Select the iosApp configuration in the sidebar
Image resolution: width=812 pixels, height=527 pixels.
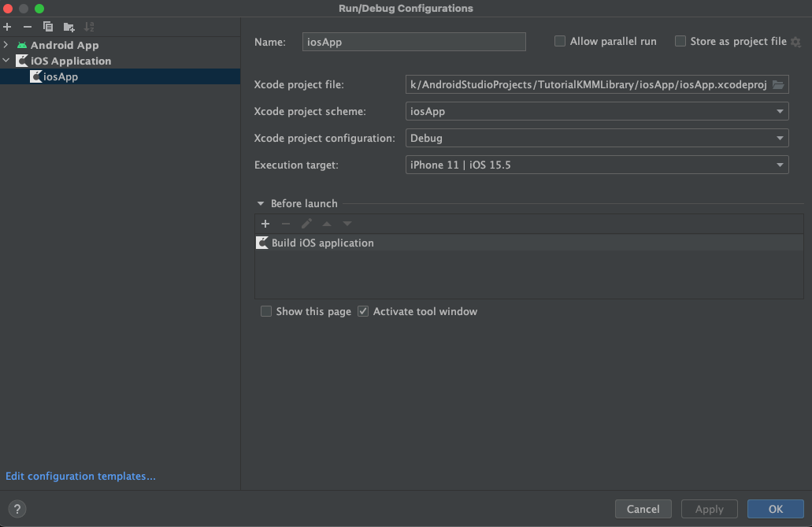59,76
